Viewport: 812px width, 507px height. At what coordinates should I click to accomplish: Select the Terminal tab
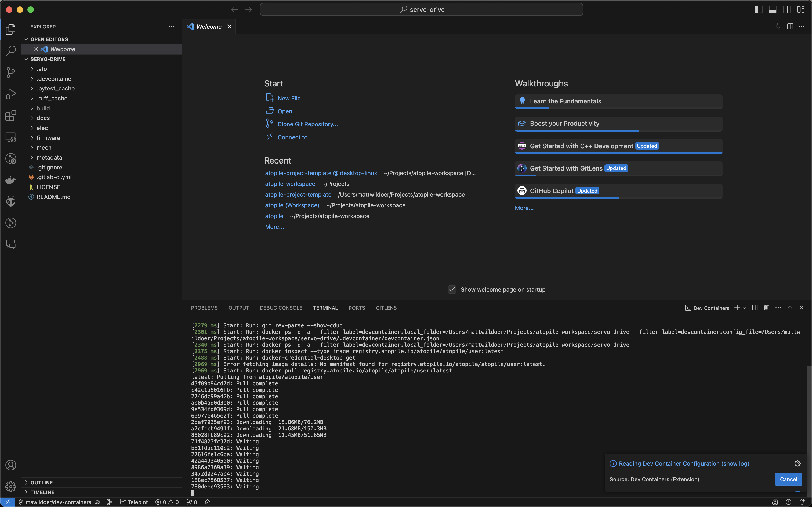(325, 308)
